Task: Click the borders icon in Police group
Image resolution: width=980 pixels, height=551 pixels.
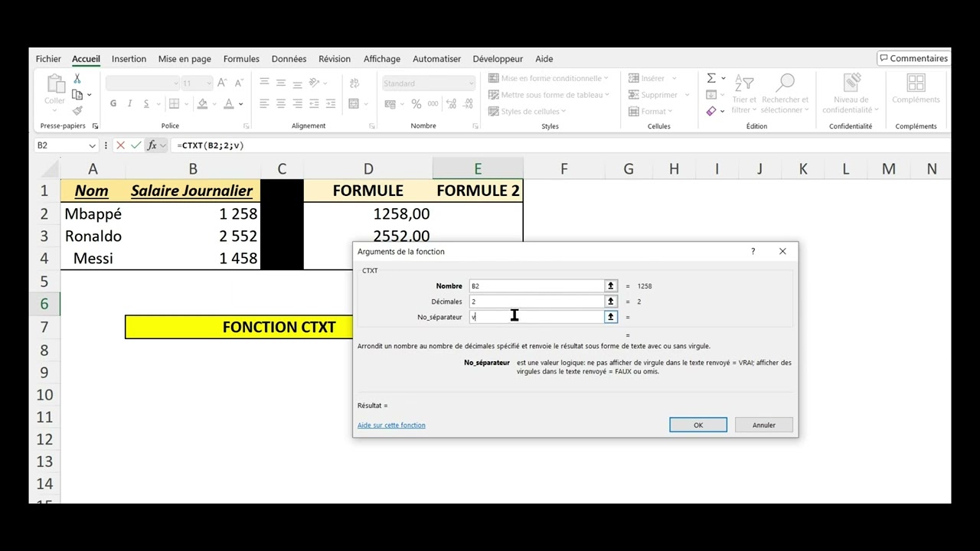Action: point(174,103)
